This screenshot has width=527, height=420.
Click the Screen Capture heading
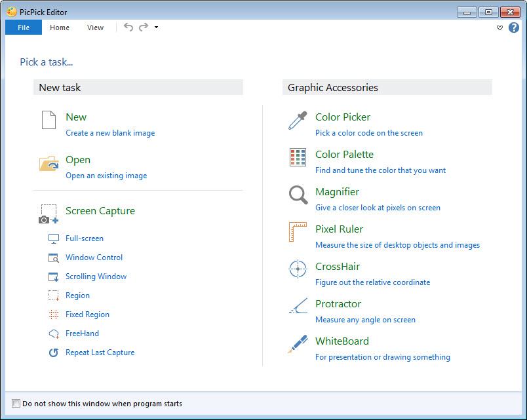point(100,211)
